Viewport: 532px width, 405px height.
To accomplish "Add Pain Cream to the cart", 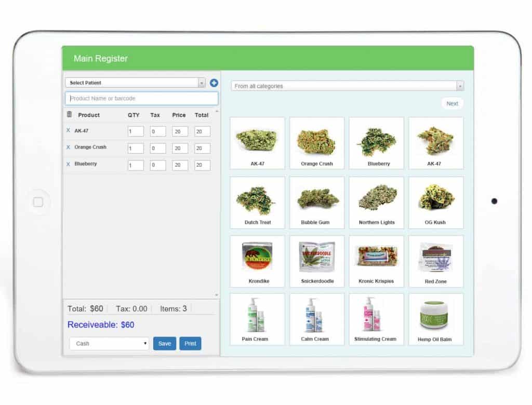I will pos(257,318).
